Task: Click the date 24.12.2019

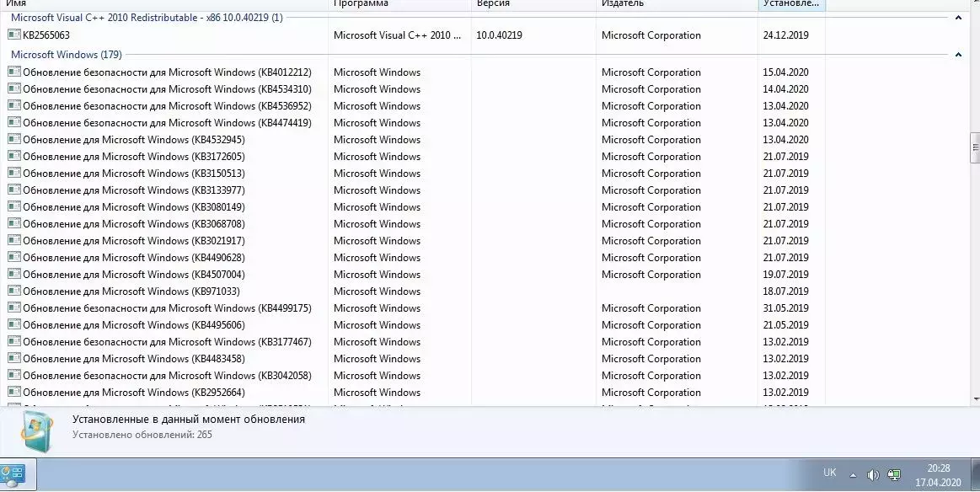Action: coord(785,35)
